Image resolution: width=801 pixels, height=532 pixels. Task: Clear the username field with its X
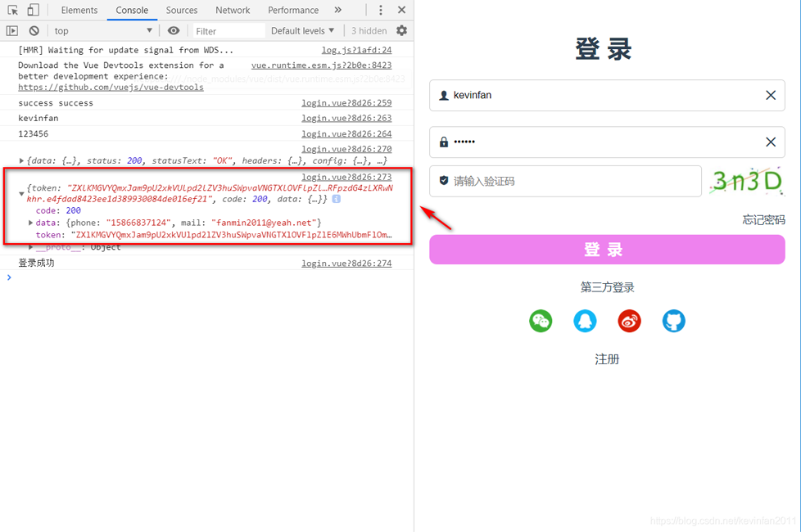(771, 96)
